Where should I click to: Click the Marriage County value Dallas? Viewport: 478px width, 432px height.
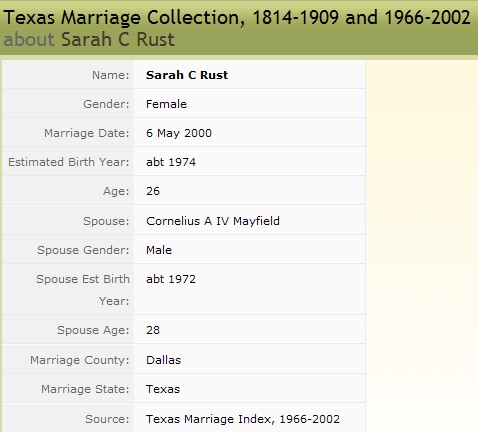(x=164, y=360)
